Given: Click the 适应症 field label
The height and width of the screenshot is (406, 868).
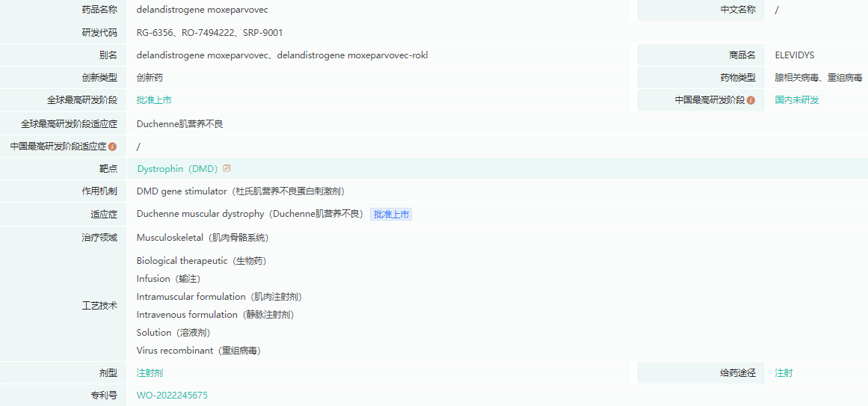Looking at the screenshot, I should click(x=104, y=214).
